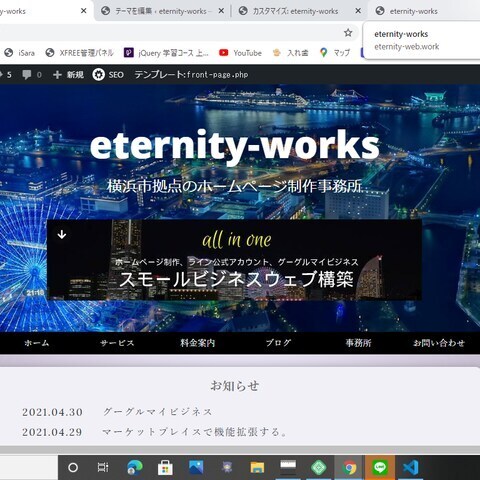Open the SEO admin bar menu
This screenshot has height=480, width=480.
108,74
